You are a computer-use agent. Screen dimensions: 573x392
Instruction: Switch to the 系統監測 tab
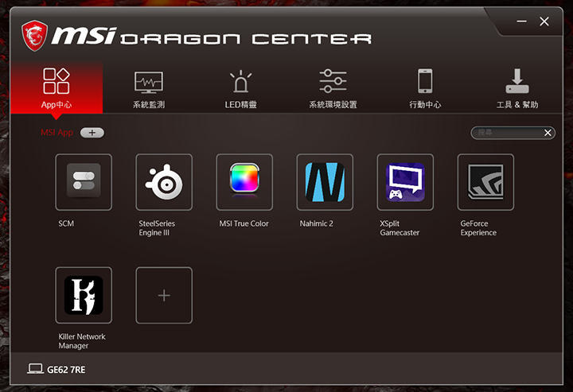coord(149,89)
